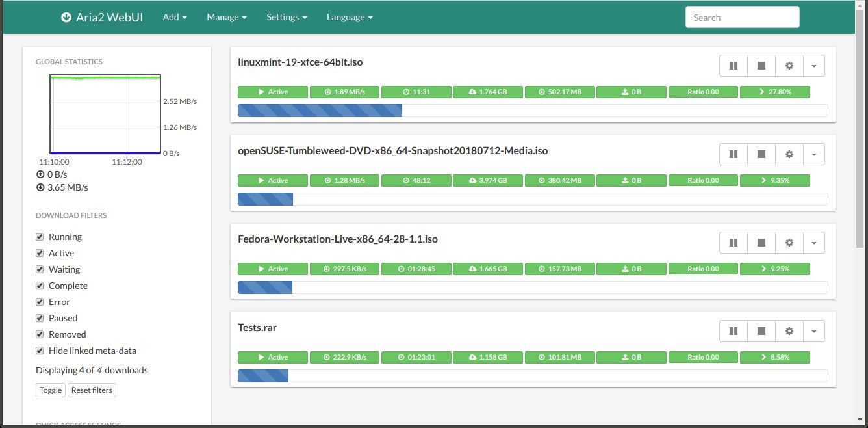Image resolution: width=868 pixels, height=428 pixels.
Task: Open the Add menu
Action: [175, 17]
